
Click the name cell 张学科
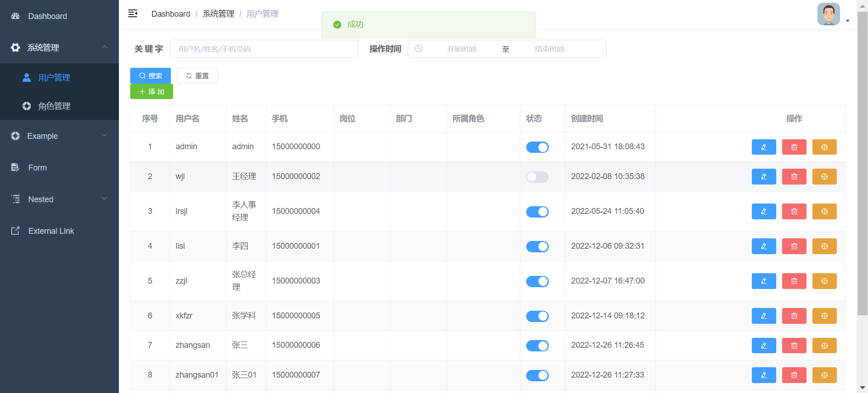tap(244, 316)
